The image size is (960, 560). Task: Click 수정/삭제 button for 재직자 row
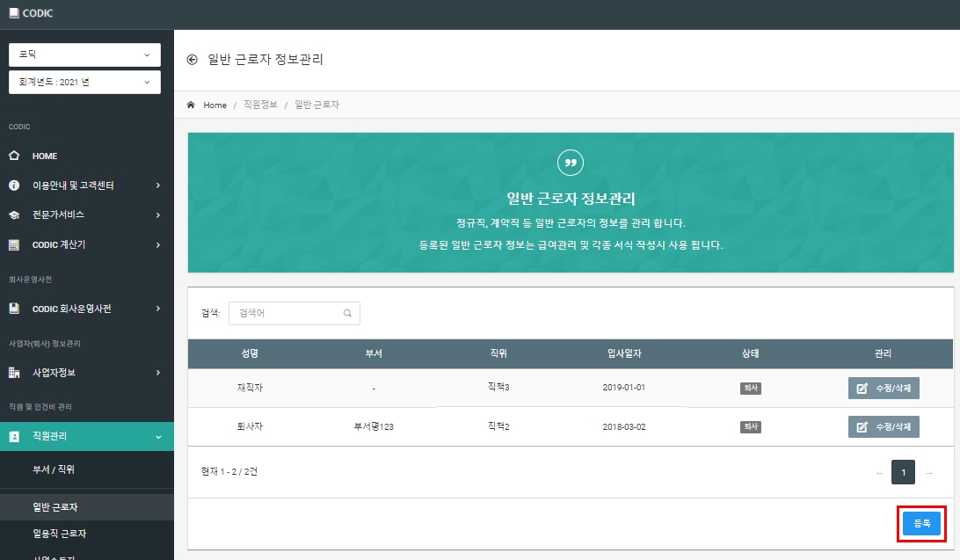coord(884,388)
